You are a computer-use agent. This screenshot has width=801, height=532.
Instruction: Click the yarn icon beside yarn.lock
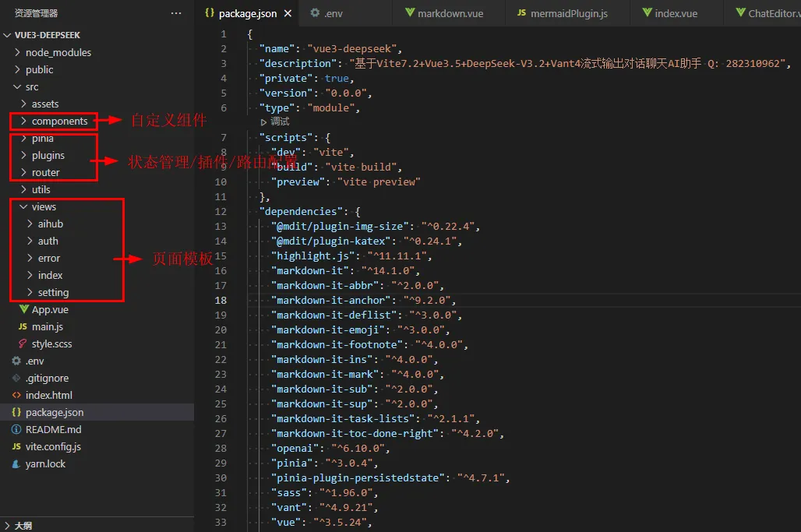click(17, 463)
